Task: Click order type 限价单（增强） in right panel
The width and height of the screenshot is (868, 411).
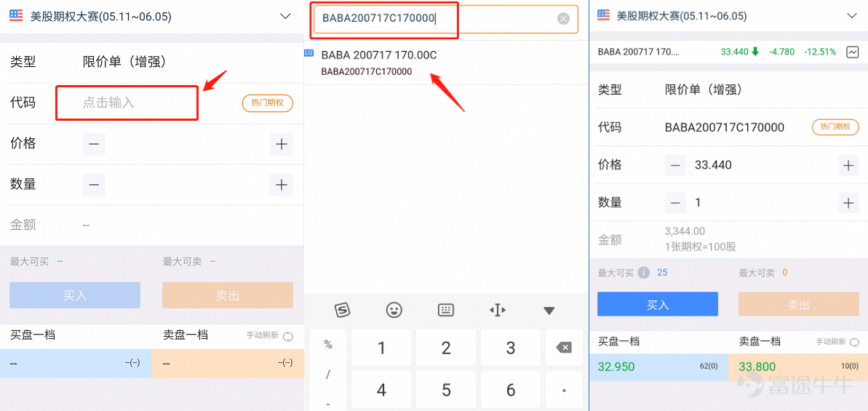Action: coord(704,89)
